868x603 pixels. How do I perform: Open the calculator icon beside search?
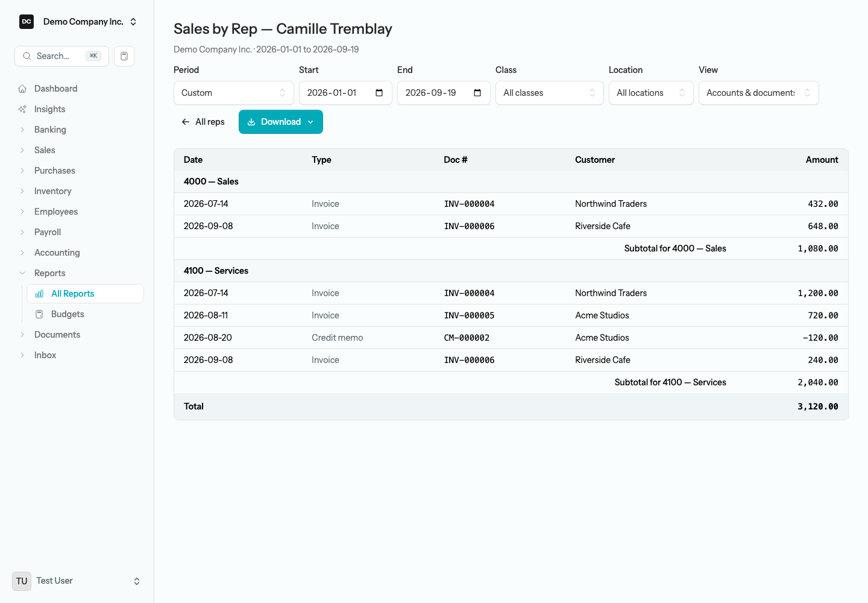[x=124, y=56]
